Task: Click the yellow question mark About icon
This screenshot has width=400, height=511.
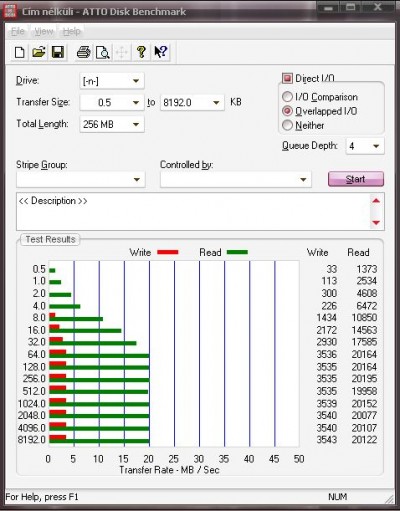Action: (141, 52)
